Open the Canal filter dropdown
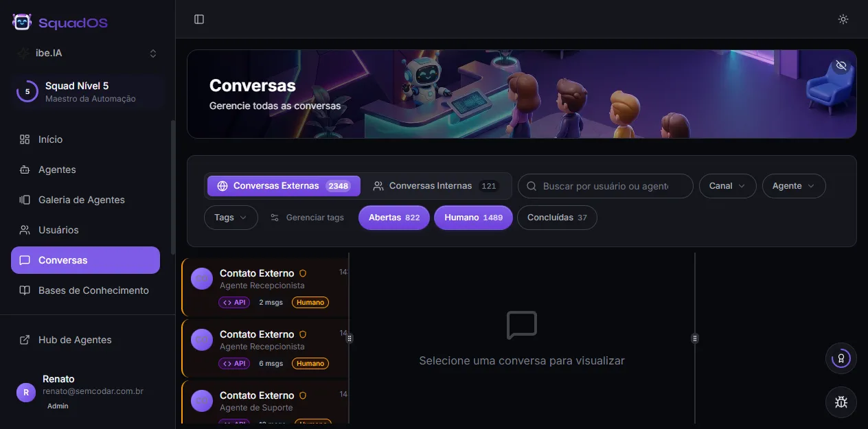The height and width of the screenshot is (429, 868). click(727, 186)
